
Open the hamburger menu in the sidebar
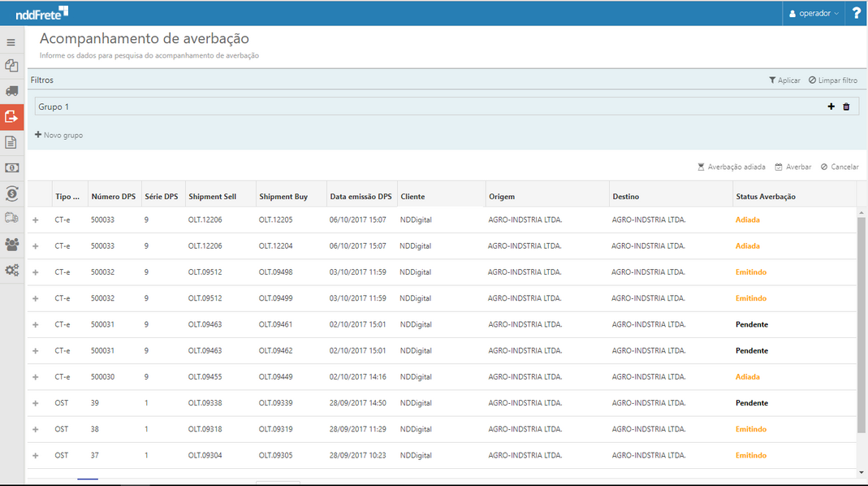pos(11,42)
